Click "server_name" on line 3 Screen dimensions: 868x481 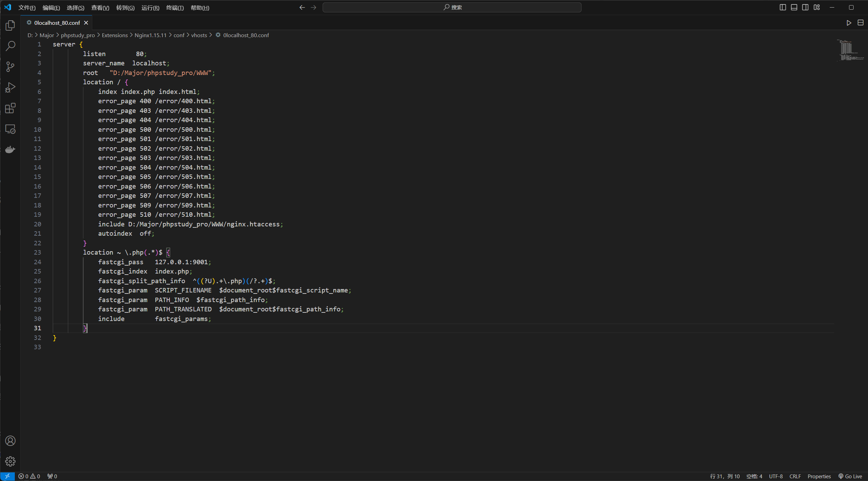coord(104,63)
